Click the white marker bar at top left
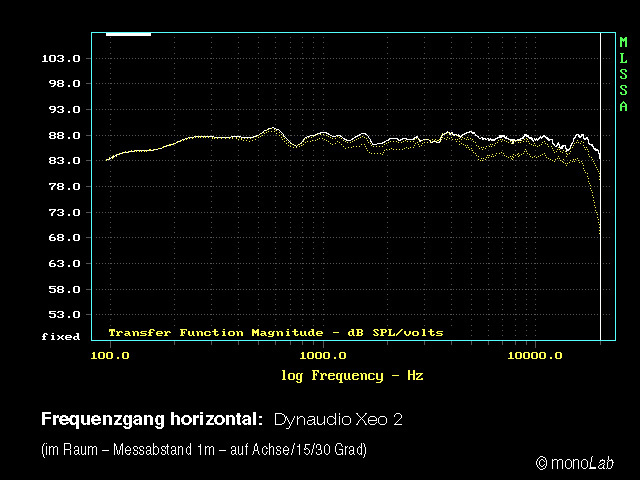 point(128,34)
